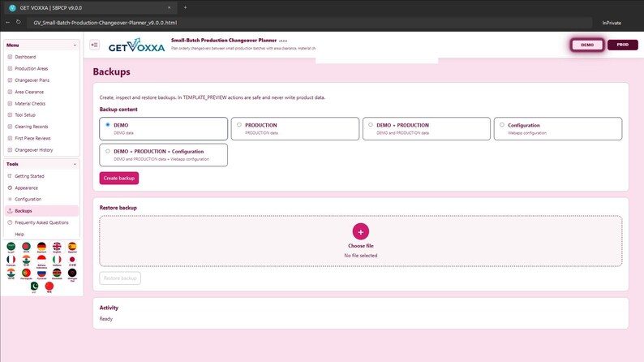Click the plus icon to choose a file
The width and height of the screenshot is (644, 362).
click(x=361, y=232)
